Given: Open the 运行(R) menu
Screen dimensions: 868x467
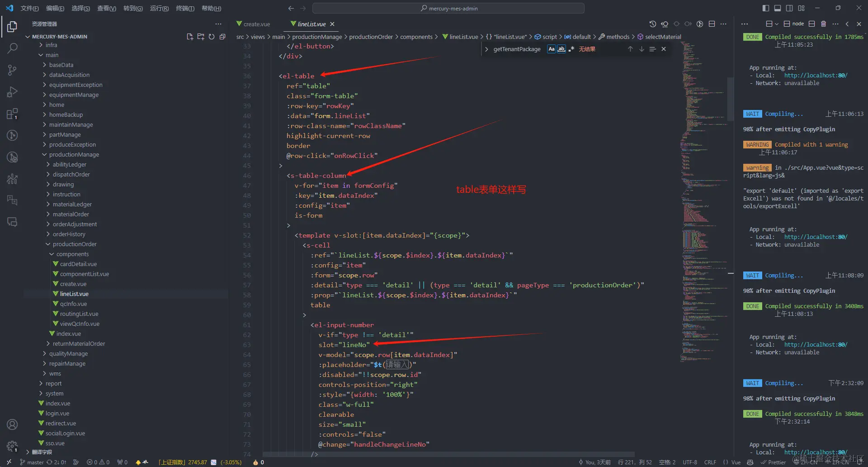Looking at the screenshot, I should click(159, 8).
